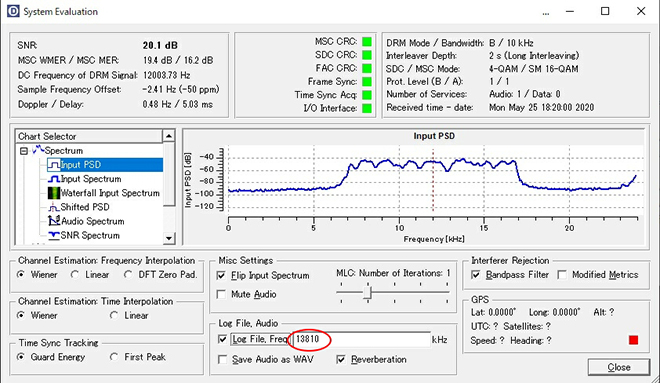Click the System Evaluation title bar app icon
This screenshot has height=383, width=660.
[13, 11]
